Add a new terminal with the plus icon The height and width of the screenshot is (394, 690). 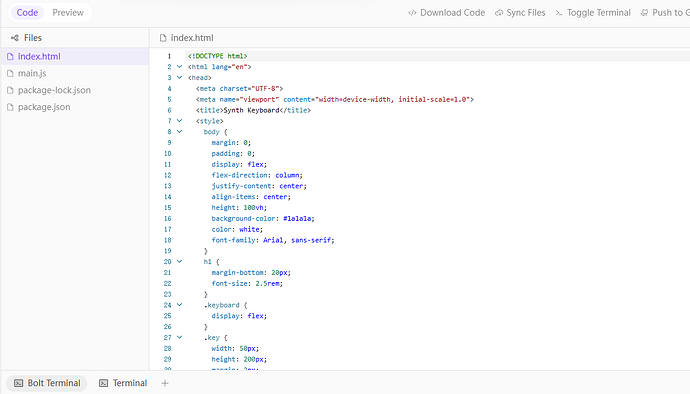tap(165, 383)
